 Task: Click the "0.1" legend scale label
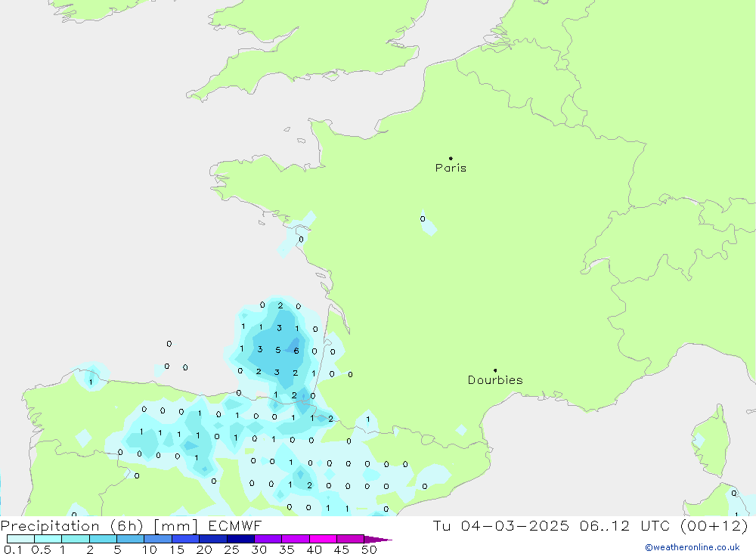(13, 549)
